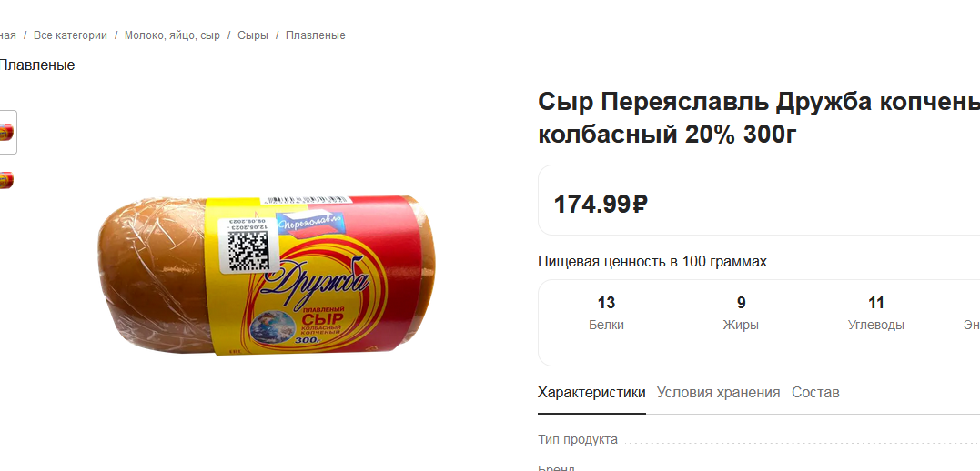Select the second product thumbnail image

point(6,181)
